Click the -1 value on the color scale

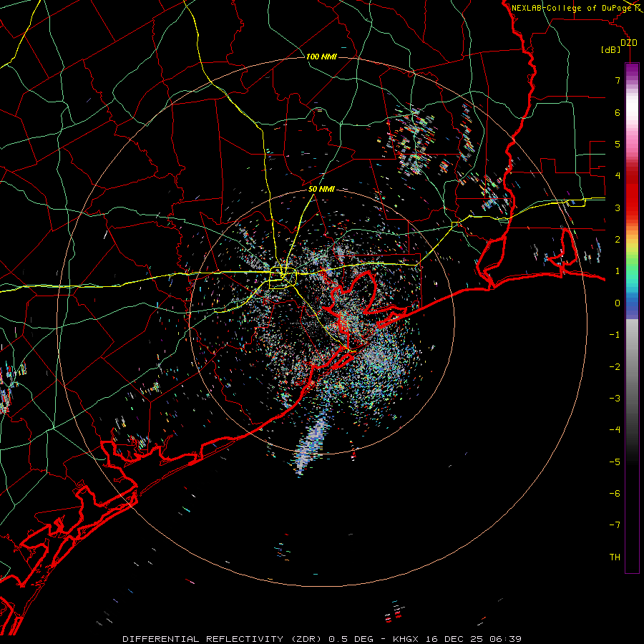[615, 335]
